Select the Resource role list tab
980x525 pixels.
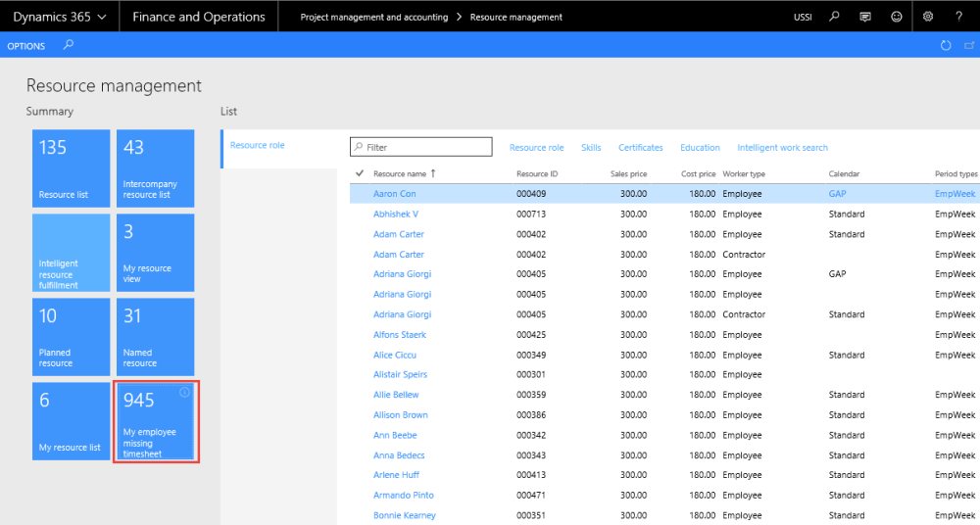[258, 145]
